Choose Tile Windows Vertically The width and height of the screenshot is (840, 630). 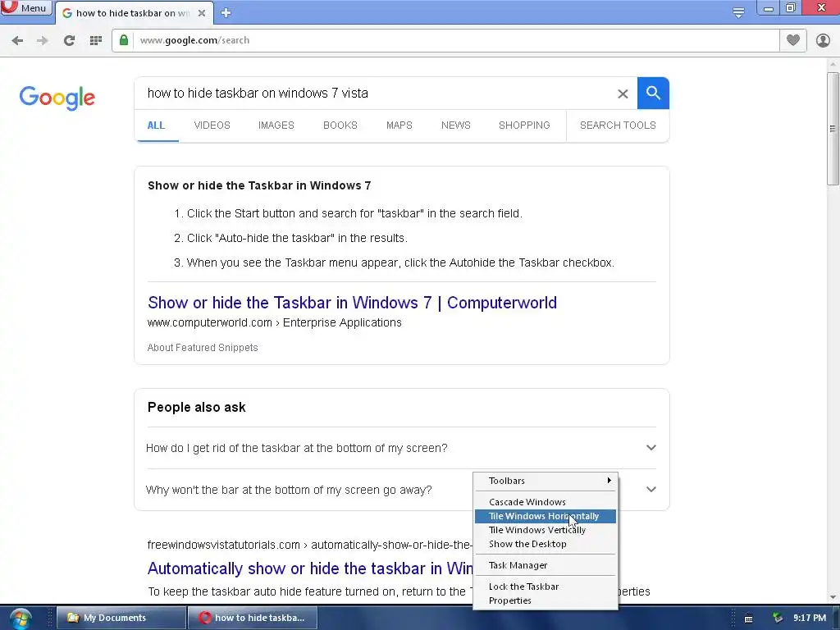click(x=546, y=530)
